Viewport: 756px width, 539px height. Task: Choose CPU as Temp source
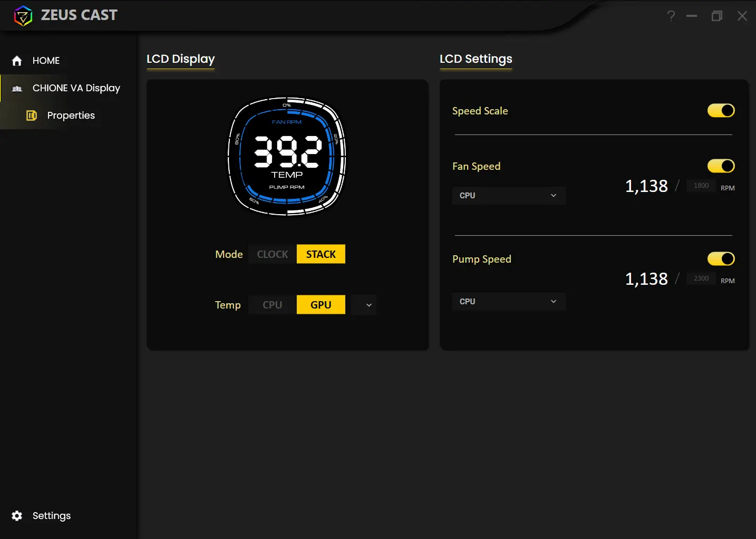273,305
